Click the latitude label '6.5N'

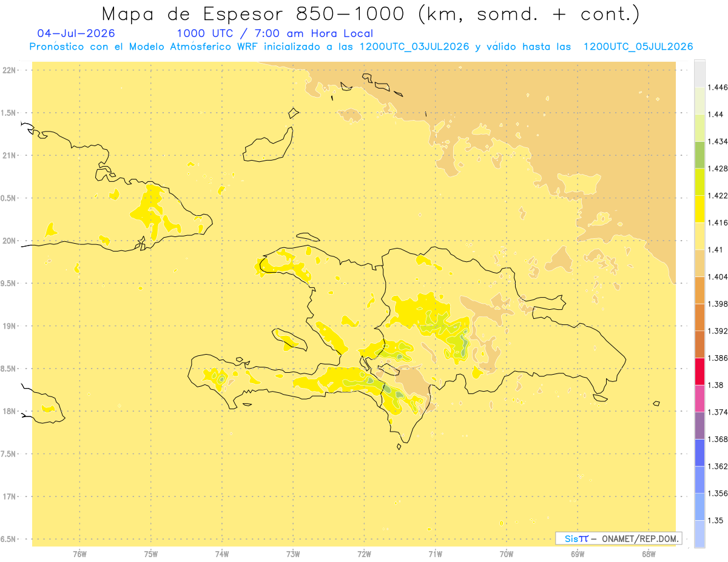[8, 539]
